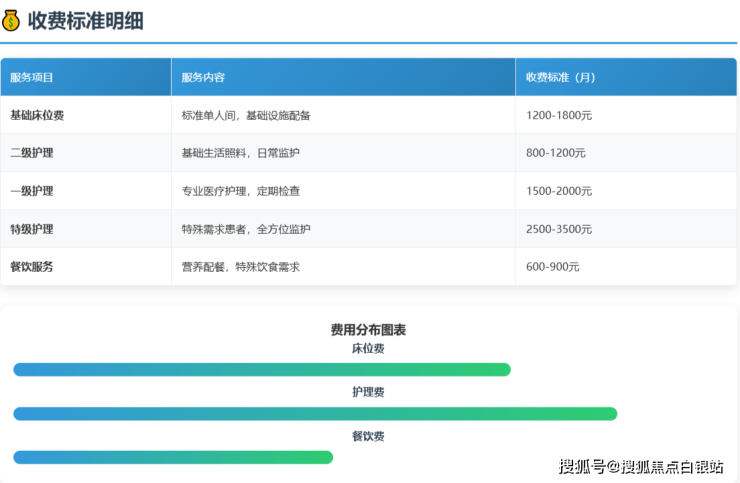The image size is (740, 483).
Task: Click the 标准单人间，基础设施配备 description
Action: click(x=246, y=115)
